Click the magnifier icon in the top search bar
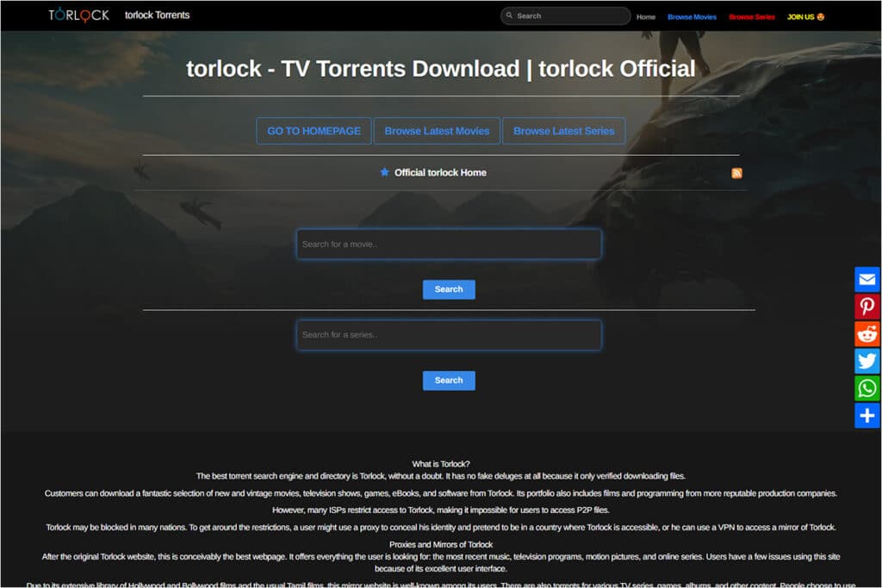882x588 pixels. (509, 15)
